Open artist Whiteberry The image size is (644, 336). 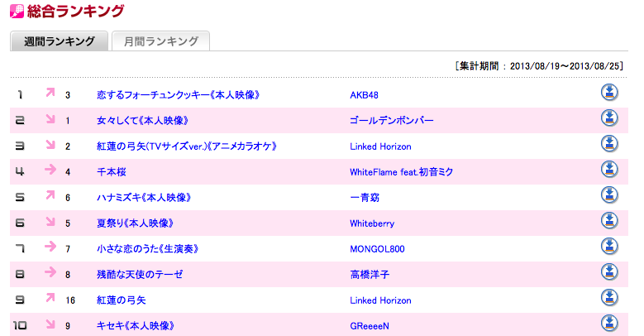(372, 223)
